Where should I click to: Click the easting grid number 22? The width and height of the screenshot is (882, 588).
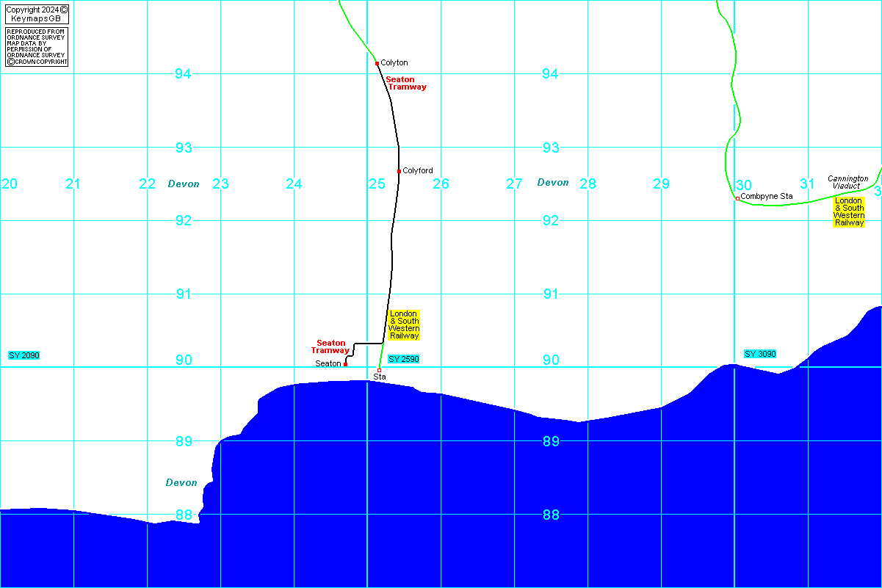click(x=147, y=184)
